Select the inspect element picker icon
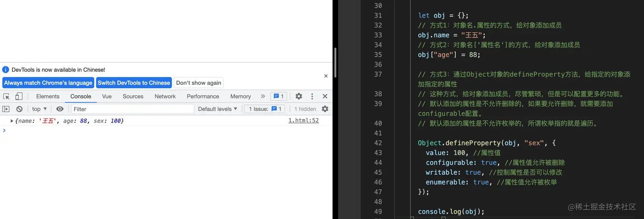The width and height of the screenshot is (644, 219). pyautogui.click(x=6, y=97)
